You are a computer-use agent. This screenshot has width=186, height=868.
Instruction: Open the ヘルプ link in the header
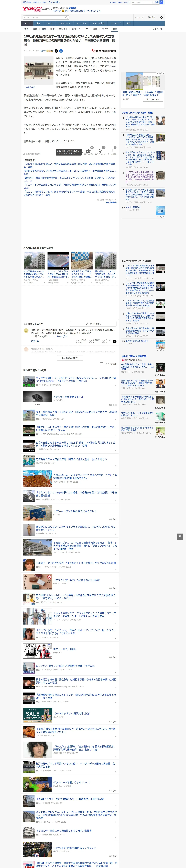click(127, 2)
